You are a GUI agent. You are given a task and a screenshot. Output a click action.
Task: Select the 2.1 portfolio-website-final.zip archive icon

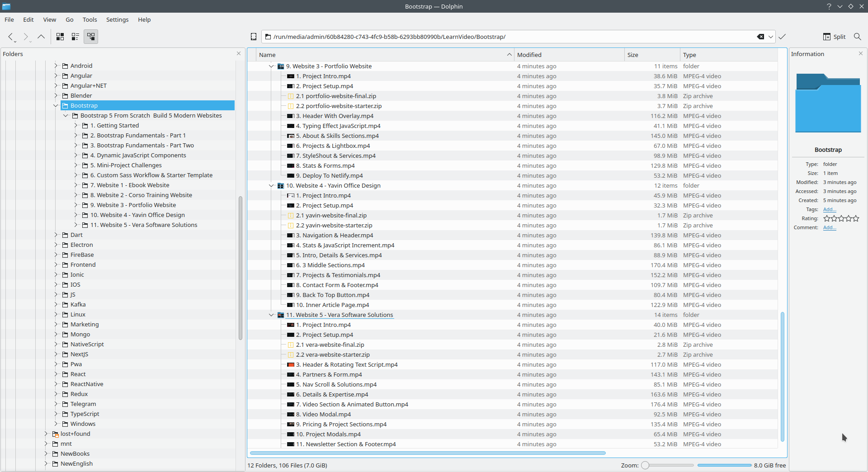pos(291,96)
